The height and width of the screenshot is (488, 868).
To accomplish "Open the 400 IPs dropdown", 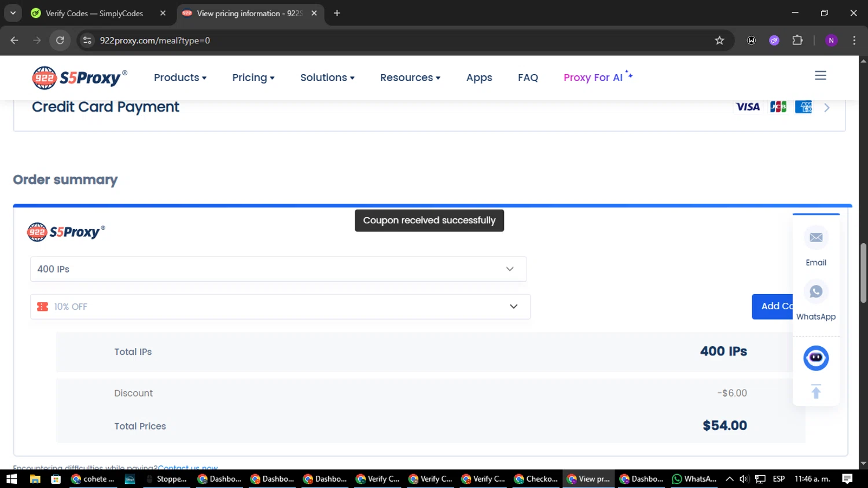I will pos(278,269).
